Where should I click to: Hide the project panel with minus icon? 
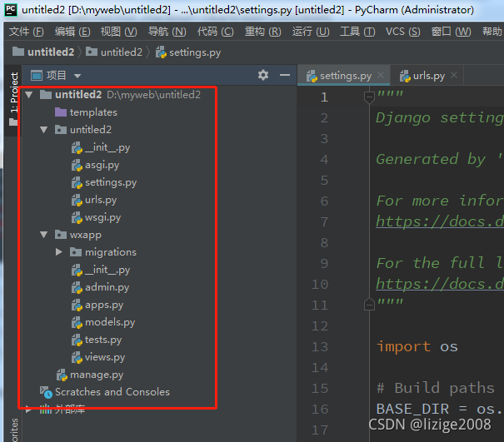click(x=284, y=75)
